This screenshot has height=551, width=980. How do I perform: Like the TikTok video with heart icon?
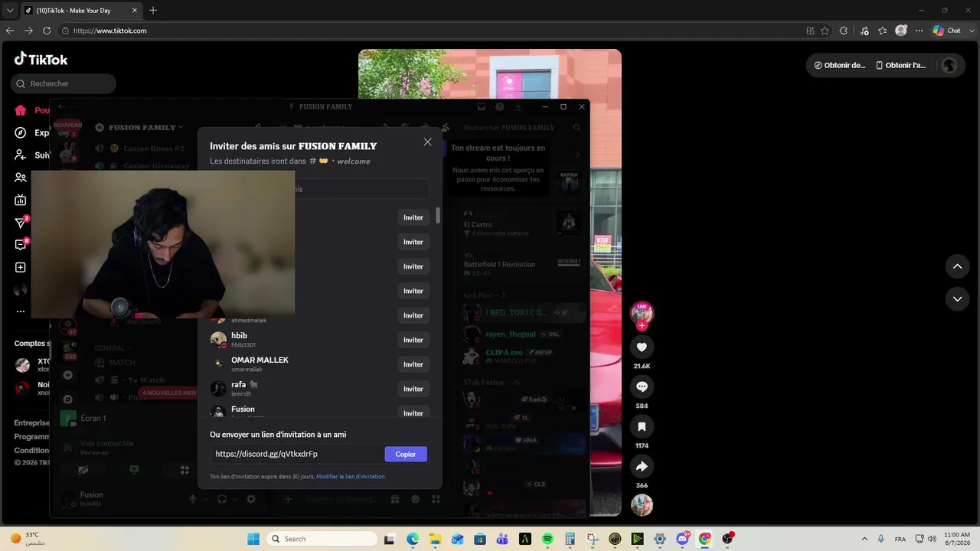tap(642, 347)
